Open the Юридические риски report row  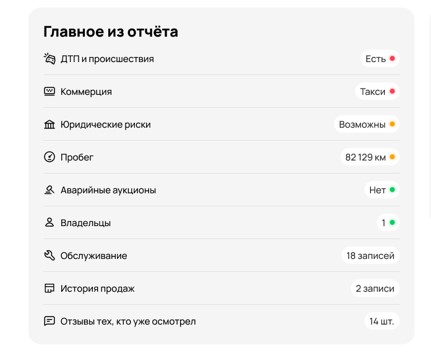coord(222,124)
